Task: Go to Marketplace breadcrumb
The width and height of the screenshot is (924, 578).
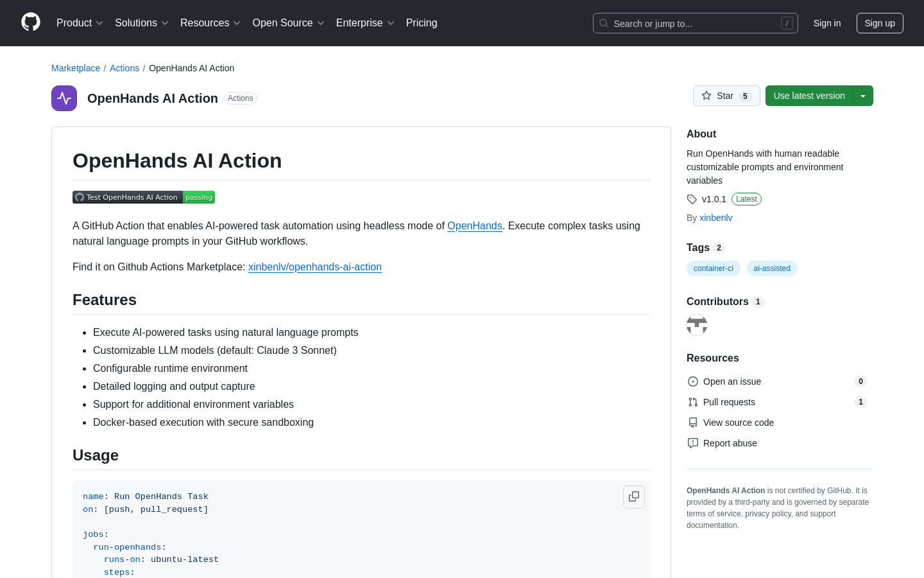Action: pyautogui.click(x=76, y=68)
